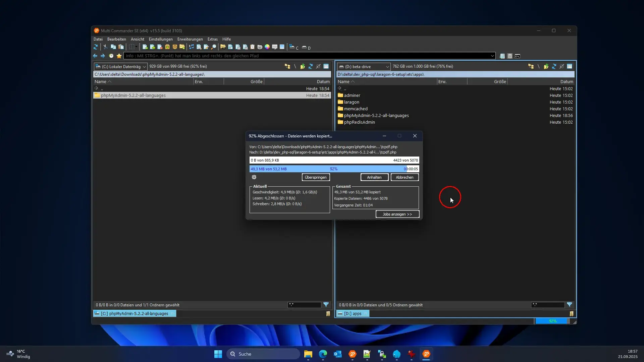Switch to drive D toolbar button

306,47
